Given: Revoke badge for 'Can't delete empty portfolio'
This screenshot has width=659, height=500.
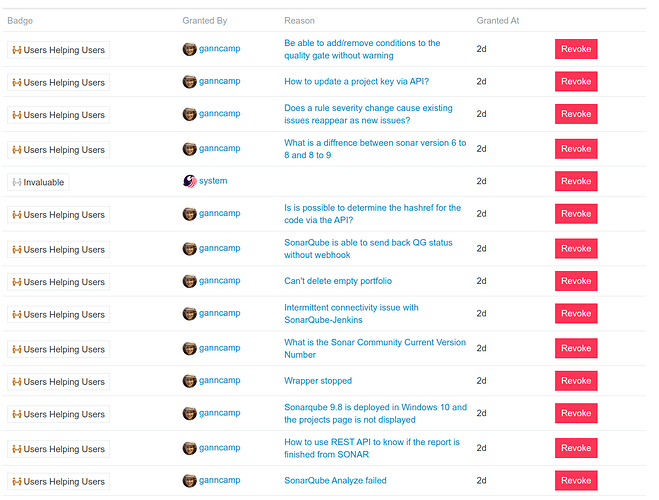Looking at the screenshot, I should pos(576,281).
